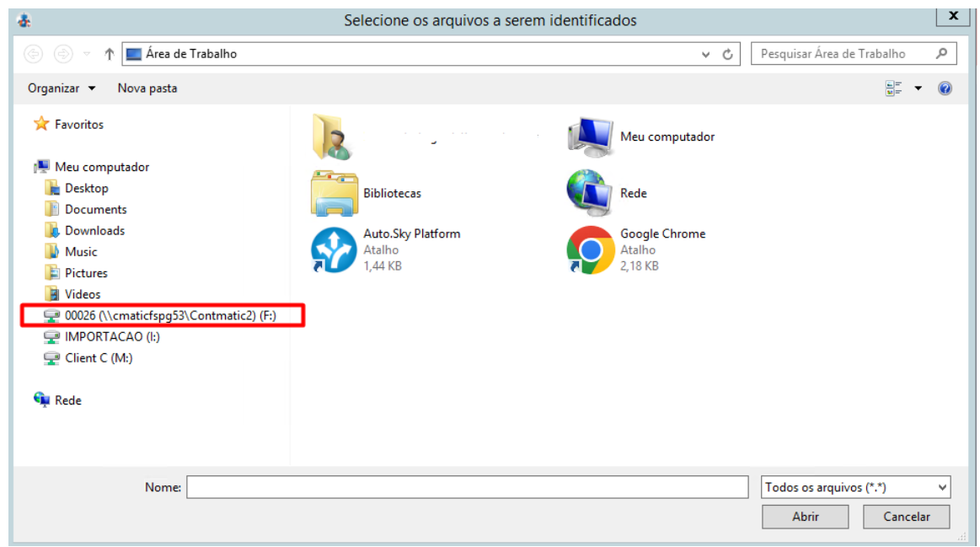Screen dimensions: 980x547
Task: Change view with the view layout icon
Action: coord(893,88)
